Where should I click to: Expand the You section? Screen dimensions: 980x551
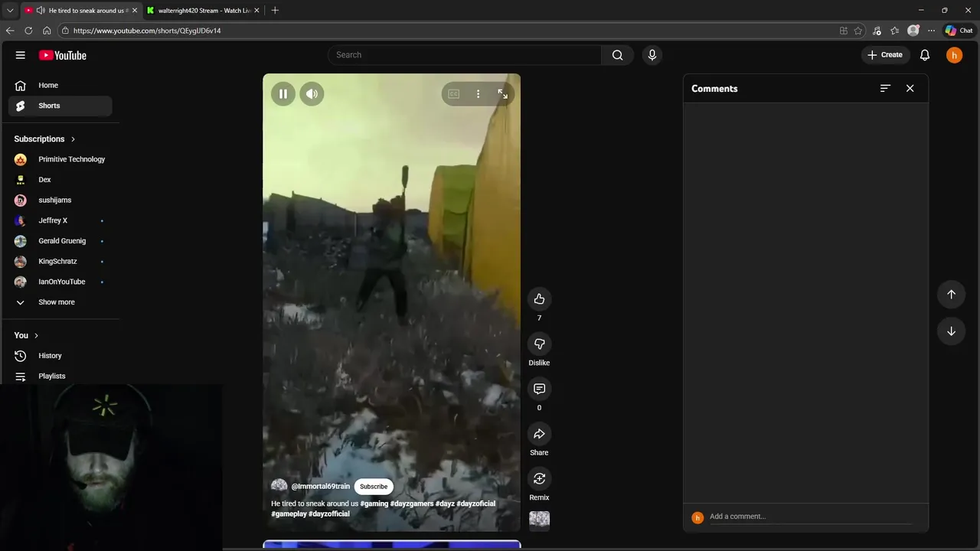[x=26, y=335]
